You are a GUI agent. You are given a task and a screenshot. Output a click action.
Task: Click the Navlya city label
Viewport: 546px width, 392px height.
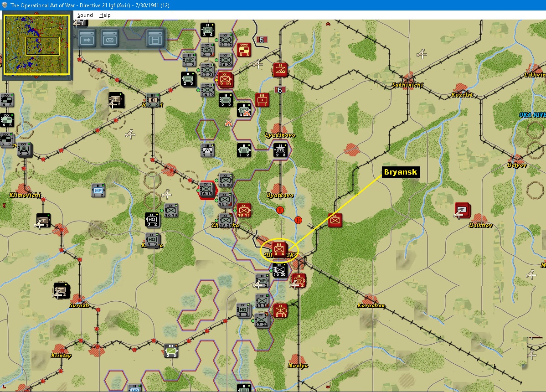tap(298, 366)
